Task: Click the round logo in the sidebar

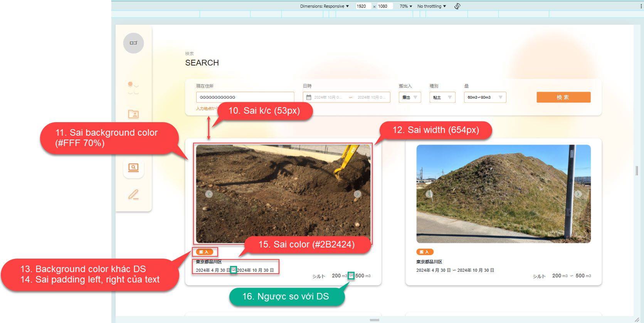Action: 133,43
